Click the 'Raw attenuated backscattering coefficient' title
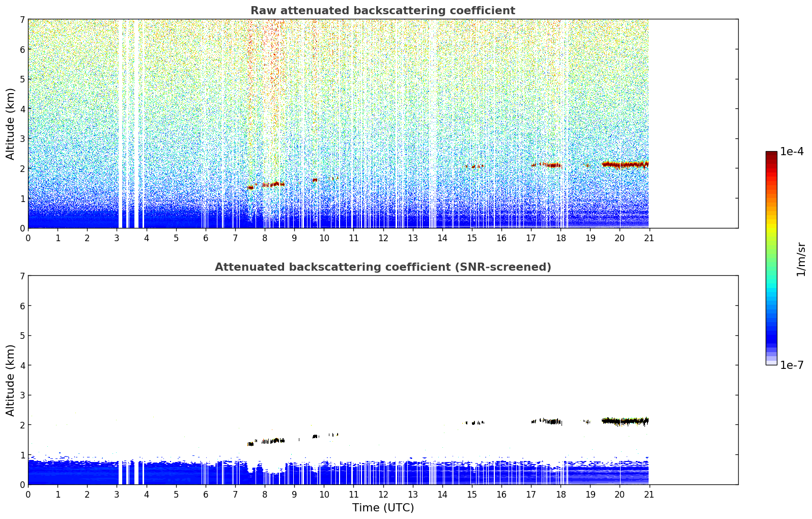812x519 pixels. coord(383,11)
